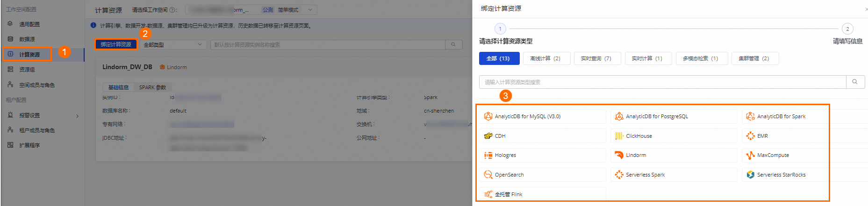The height and width of the screenshot is (206, 868).
Task: Open 数据源 in the sidebar
Action: [27, 39]
